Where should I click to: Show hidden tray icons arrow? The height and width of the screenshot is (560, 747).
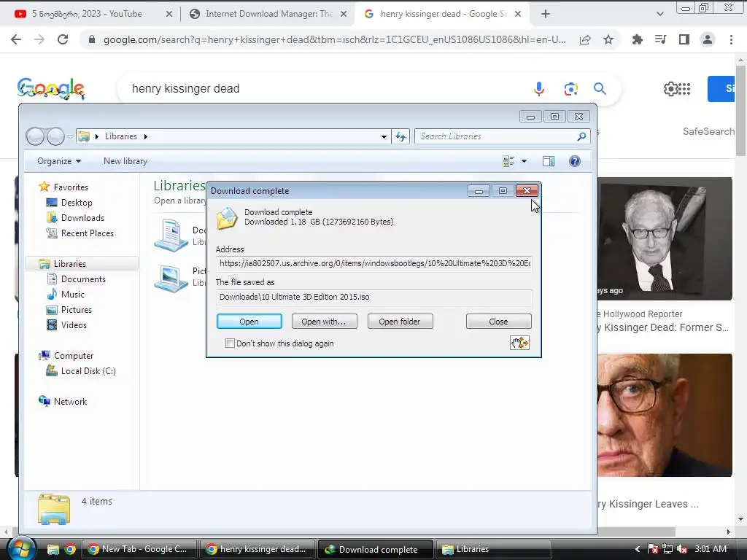638,549
